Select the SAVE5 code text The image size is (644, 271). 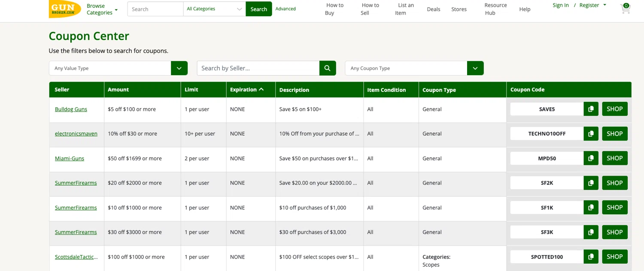[x=547, y=109]
